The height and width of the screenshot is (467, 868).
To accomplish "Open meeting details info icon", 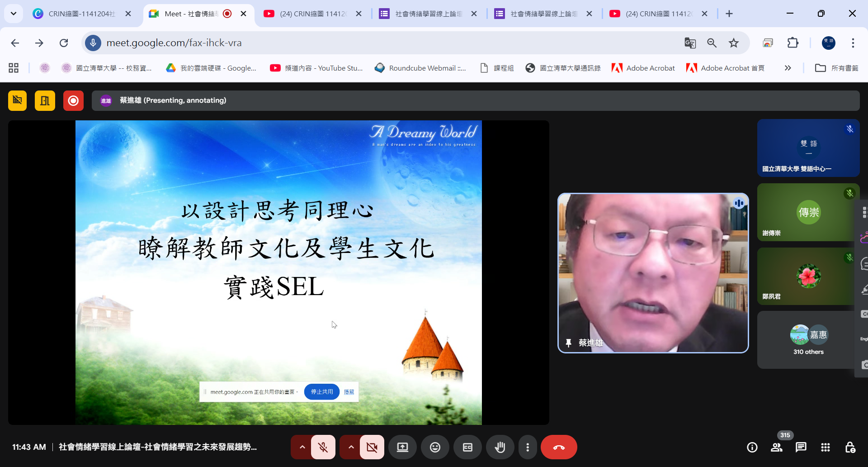I will point(752,447).
